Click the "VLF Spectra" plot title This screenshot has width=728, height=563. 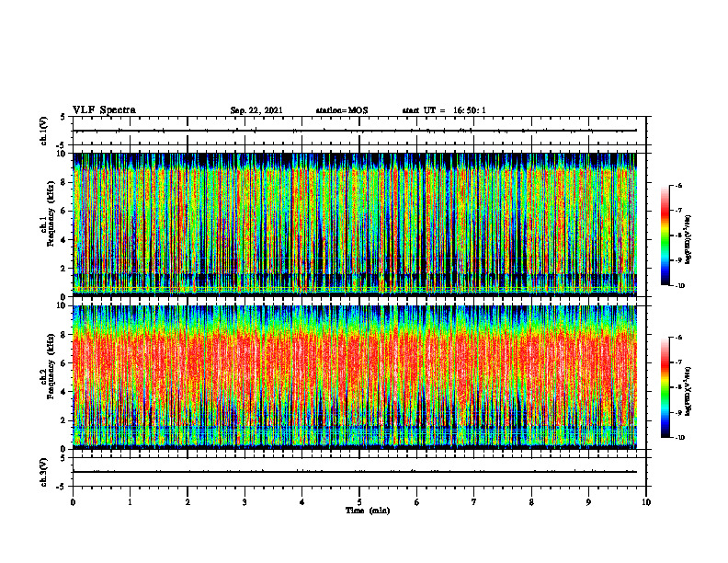(104, 110)
